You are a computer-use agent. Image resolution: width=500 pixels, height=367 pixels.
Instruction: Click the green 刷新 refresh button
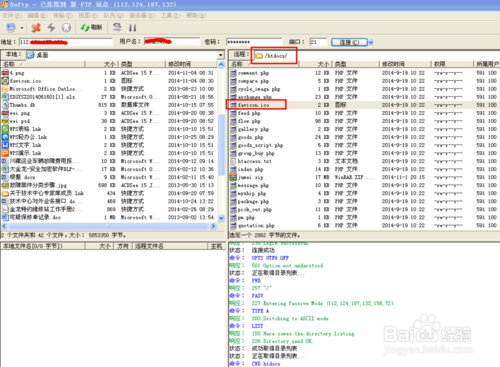click(92, 28)
